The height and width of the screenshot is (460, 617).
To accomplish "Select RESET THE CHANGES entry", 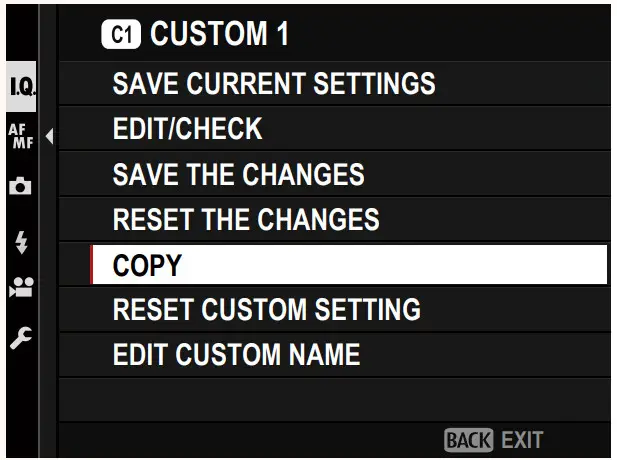I will coord(246,220).
